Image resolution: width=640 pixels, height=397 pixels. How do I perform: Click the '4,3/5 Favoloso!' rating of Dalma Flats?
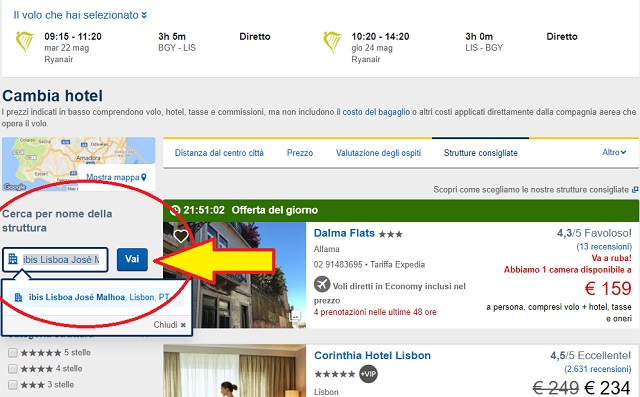click(x=594, y=233)
